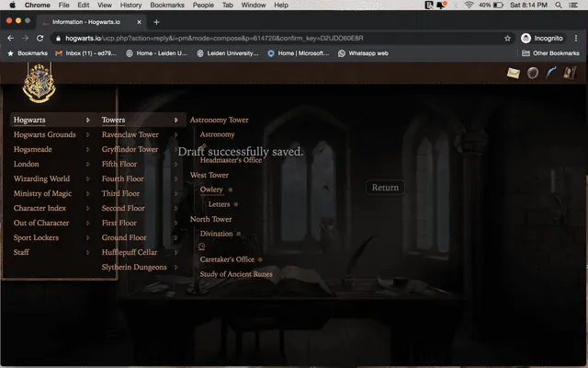
Task: Open the North Tower link
Action: (210, 219)
